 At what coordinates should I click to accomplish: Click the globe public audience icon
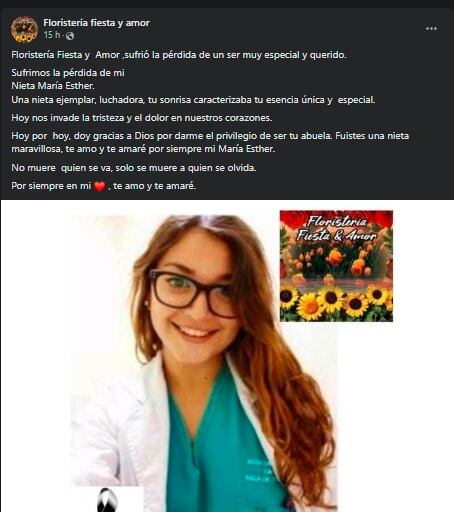pos(70,35)
